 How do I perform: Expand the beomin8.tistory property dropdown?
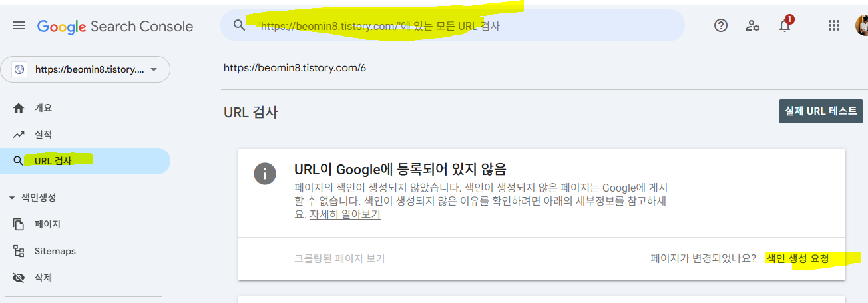[x=85, y=69]
